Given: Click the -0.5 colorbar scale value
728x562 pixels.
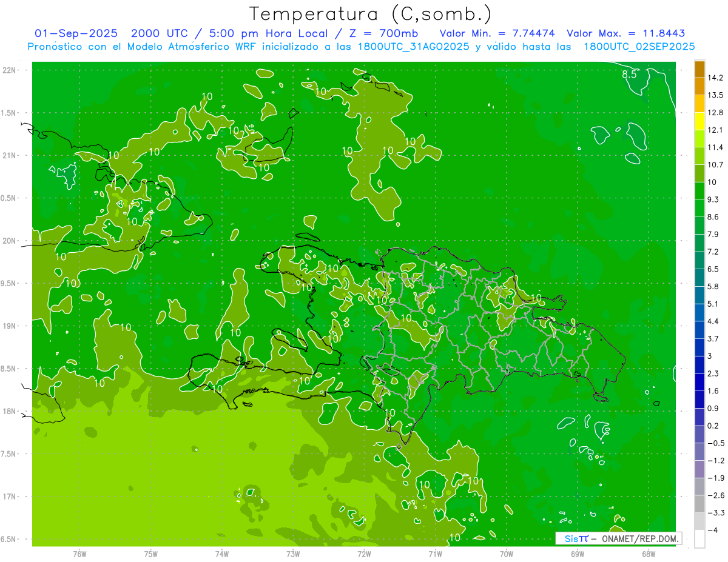Looking at the screenshot, I should click(716, 443).
